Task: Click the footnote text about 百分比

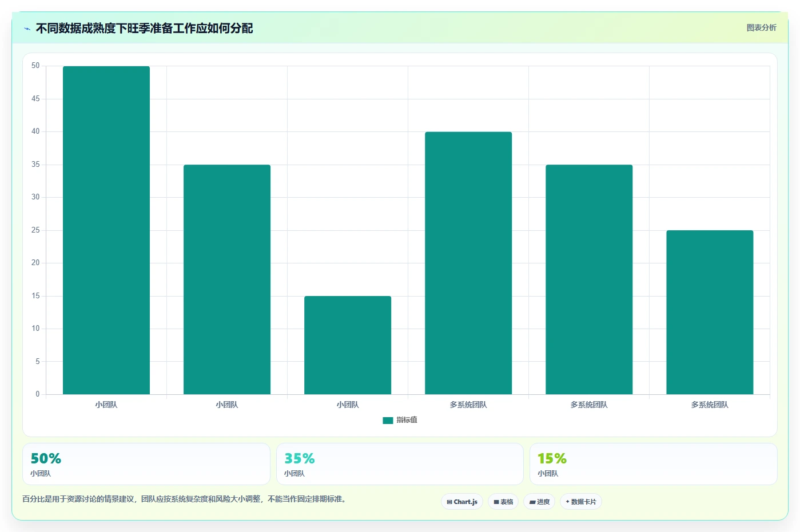Action: [184, 499]
